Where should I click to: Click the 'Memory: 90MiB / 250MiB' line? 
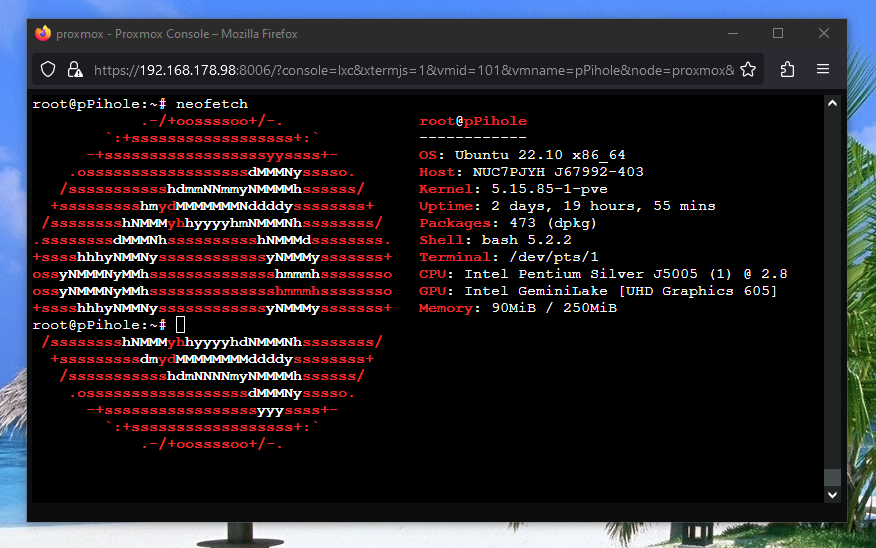click(518, 308)
